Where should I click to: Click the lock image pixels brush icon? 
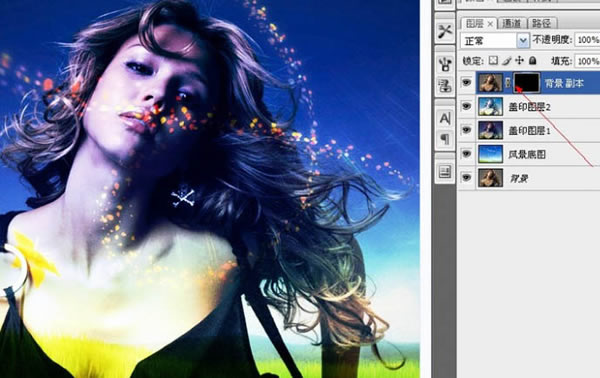[x=507, y=60]
